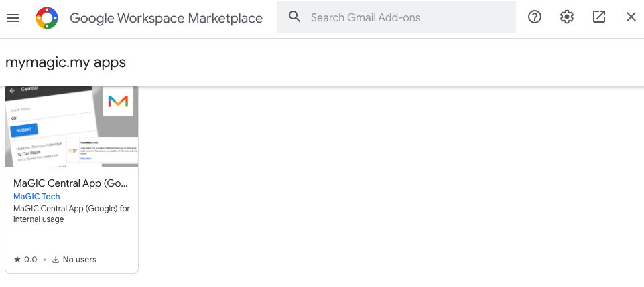Click the mymagic.my apps heading
Image resolution: width=644 pixels, height=287 pixels.
65,62
